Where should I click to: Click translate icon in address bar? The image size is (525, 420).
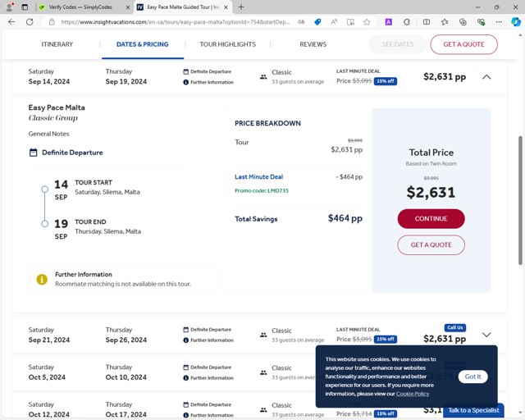tap(301, 22)
